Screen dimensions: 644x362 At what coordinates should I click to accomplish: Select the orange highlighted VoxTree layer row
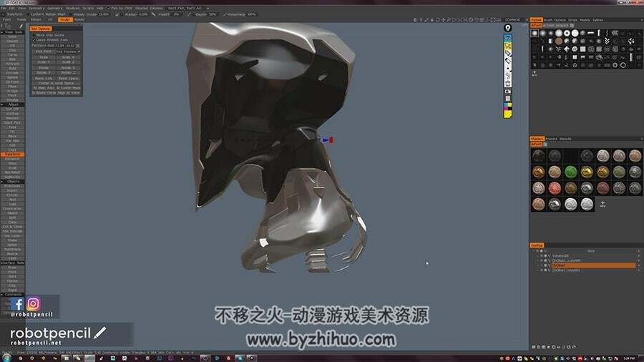pyautogui.click(x=592, y=265)
